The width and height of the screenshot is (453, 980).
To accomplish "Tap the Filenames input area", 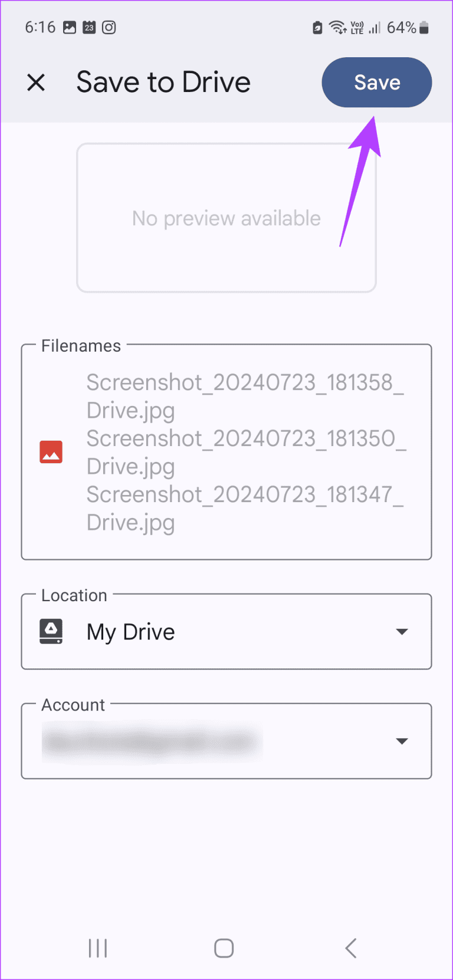I will pos(245,451).
